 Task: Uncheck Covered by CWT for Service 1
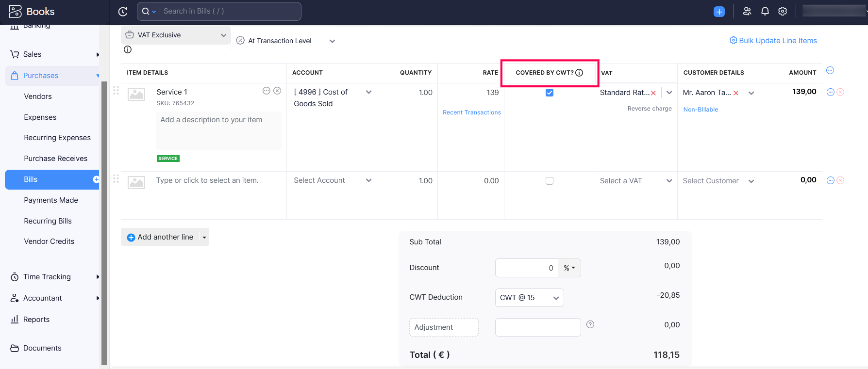coord(550,93)
